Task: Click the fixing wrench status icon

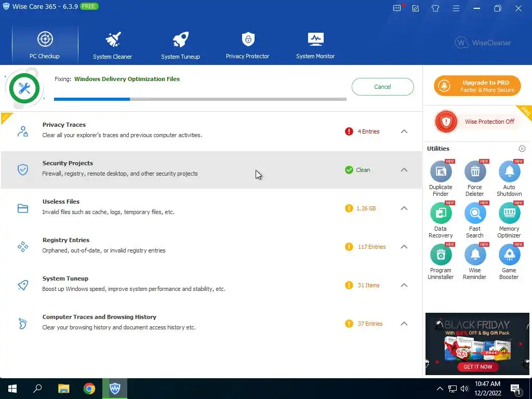Action: tap(24, 88)
